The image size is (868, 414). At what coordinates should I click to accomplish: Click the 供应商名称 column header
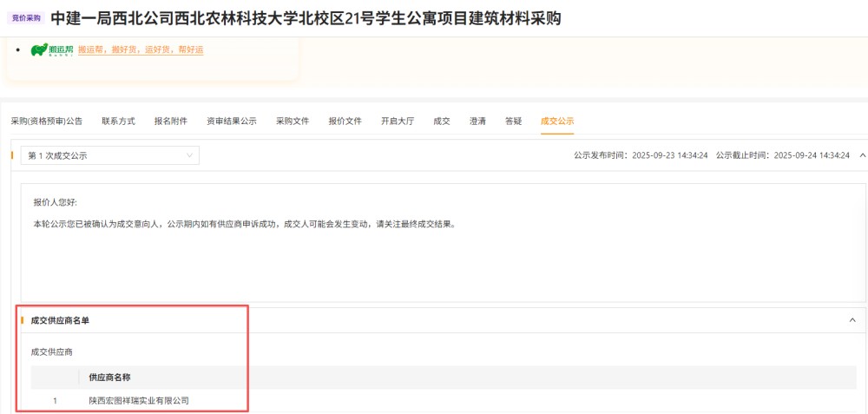point(109,377)
